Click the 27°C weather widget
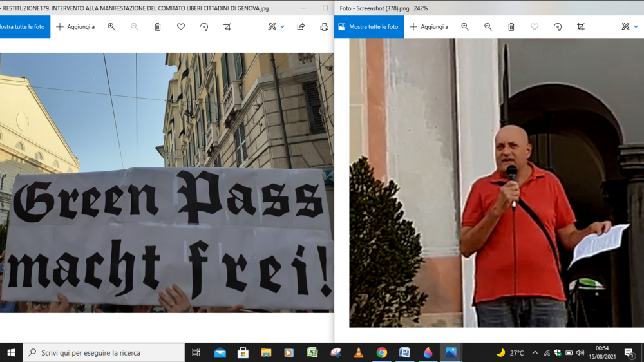Viewport: 644px width, 362px height. click(x=510, y=352)
